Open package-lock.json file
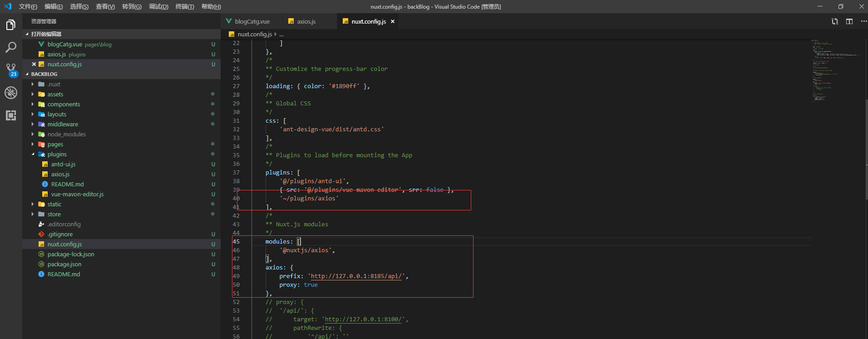The width and height of the screenshot is (868, 339). 121,254
